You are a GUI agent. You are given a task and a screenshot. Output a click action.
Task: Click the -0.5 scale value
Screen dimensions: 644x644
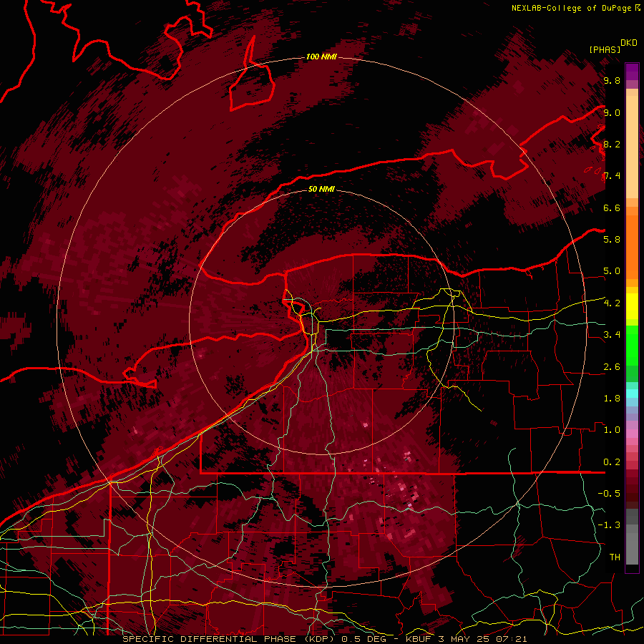point(609,494)
